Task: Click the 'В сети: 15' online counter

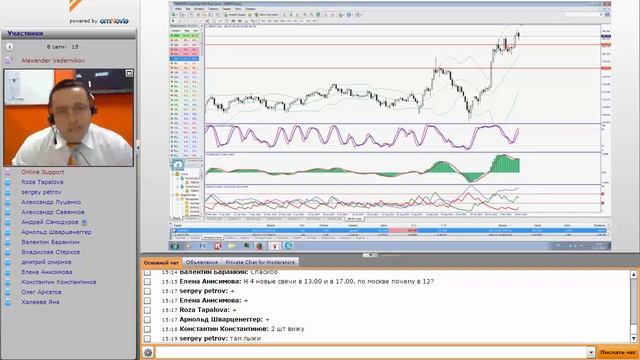Action: point(62,47)
